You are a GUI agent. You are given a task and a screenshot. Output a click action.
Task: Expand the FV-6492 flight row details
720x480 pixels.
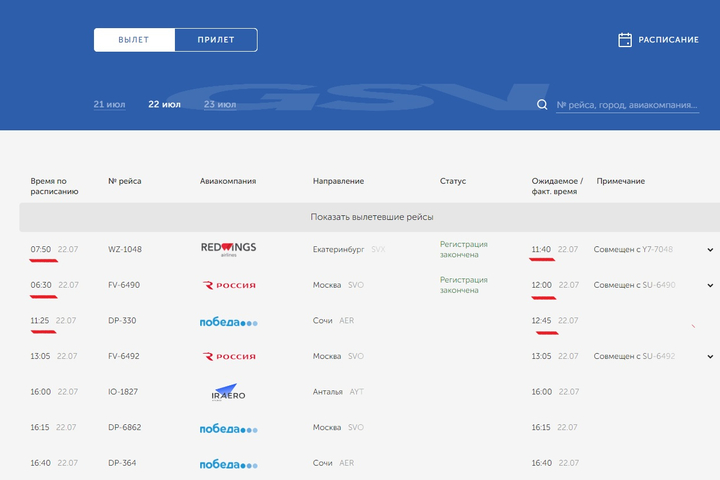tap(710, 356)
